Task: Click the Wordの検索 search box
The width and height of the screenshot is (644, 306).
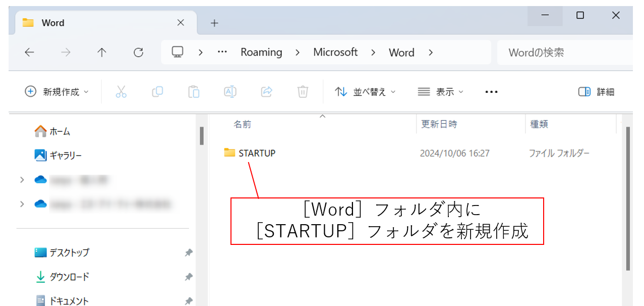Action: (x=564, y=53)
